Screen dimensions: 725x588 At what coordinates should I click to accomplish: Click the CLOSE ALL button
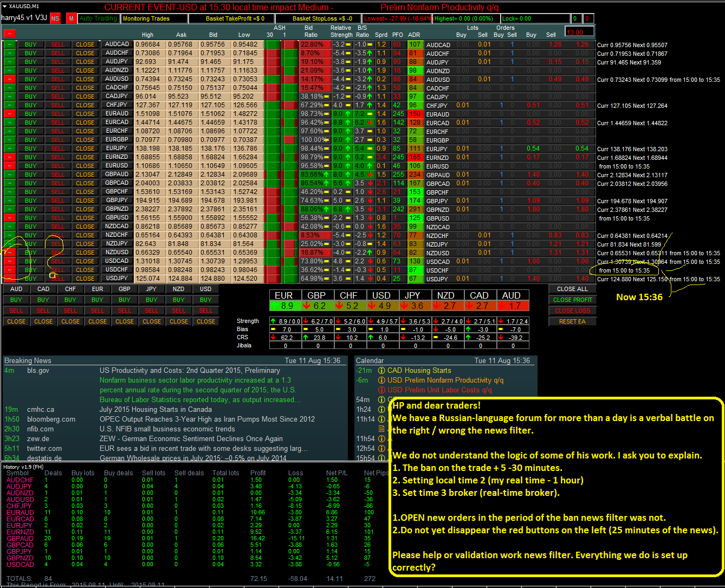coord(573,289)
